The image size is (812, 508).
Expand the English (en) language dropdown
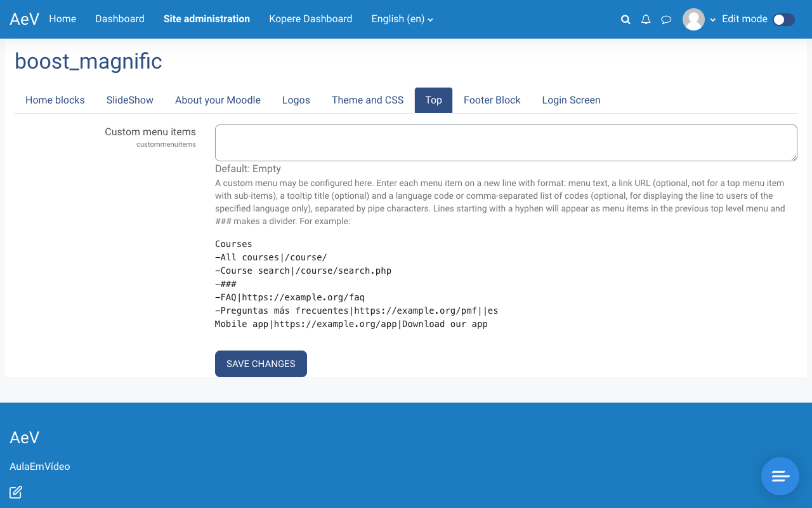click(x=402, y=19)
